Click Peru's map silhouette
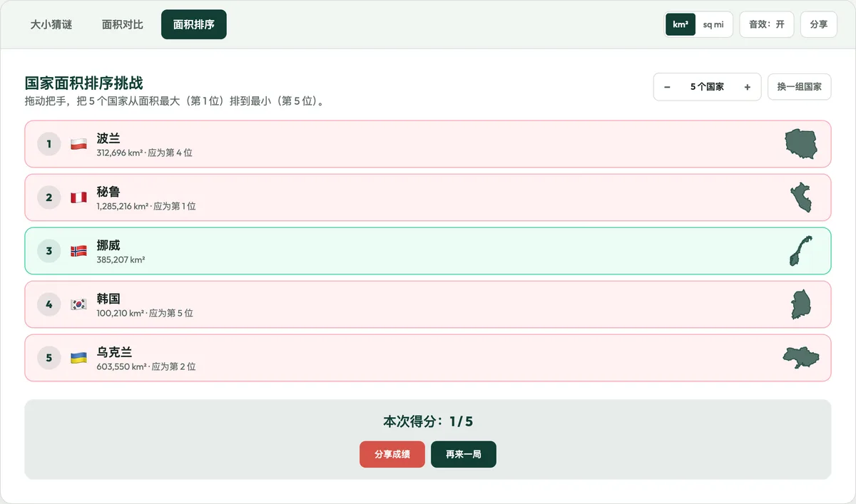Screen dimensions: 856x504 tap(801, 197)
